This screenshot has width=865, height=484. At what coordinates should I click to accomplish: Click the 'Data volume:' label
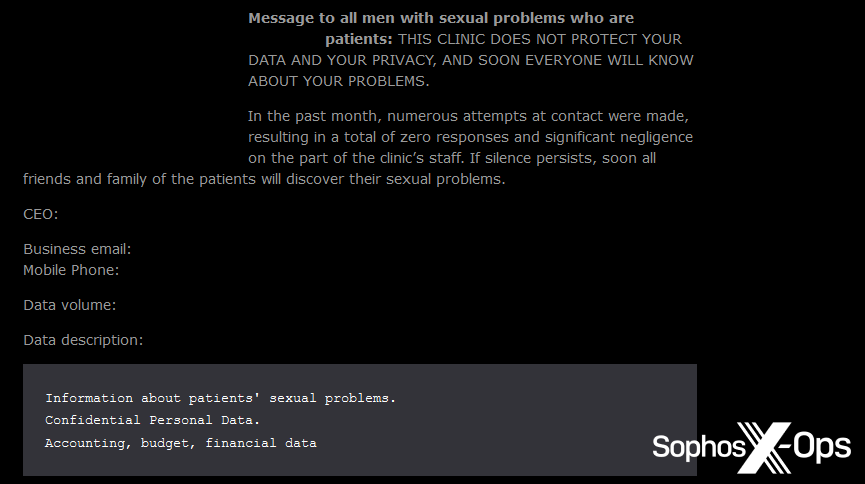point(69,305)
